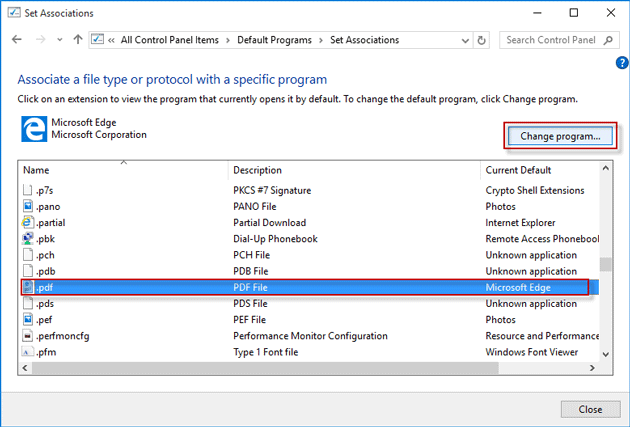Open help with the blue question mark
This screenshot has height=427, width=630.
(x=622, y=63)
